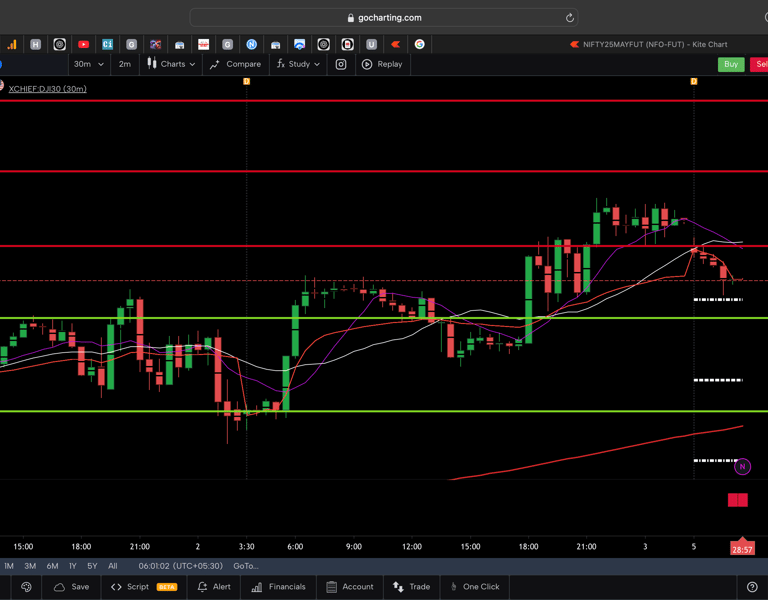Viewport: 768px width, 600px height.
Task: Open the YouTube bookmark icon
Action: tap(83, 45)
